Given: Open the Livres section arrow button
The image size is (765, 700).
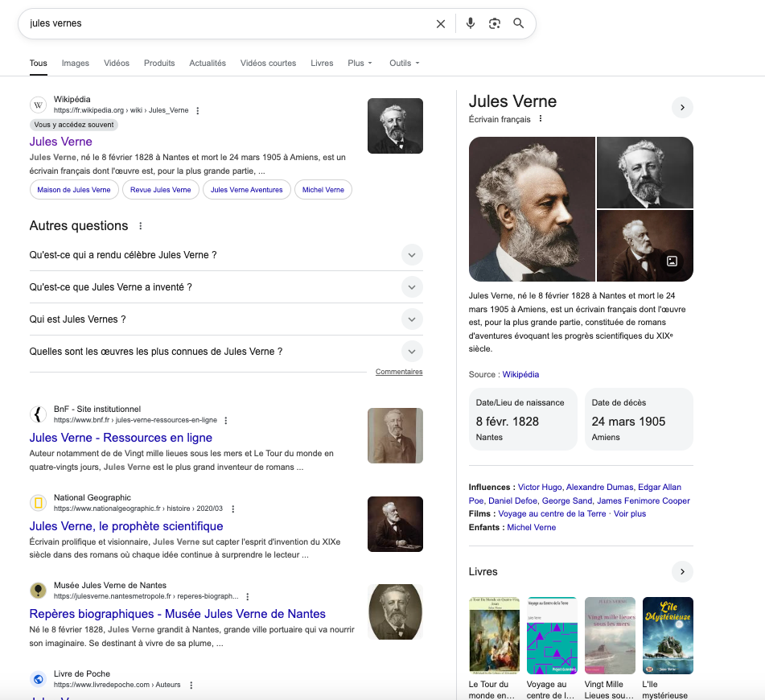Looking at the screenshot, I should [x=683, y=571].
